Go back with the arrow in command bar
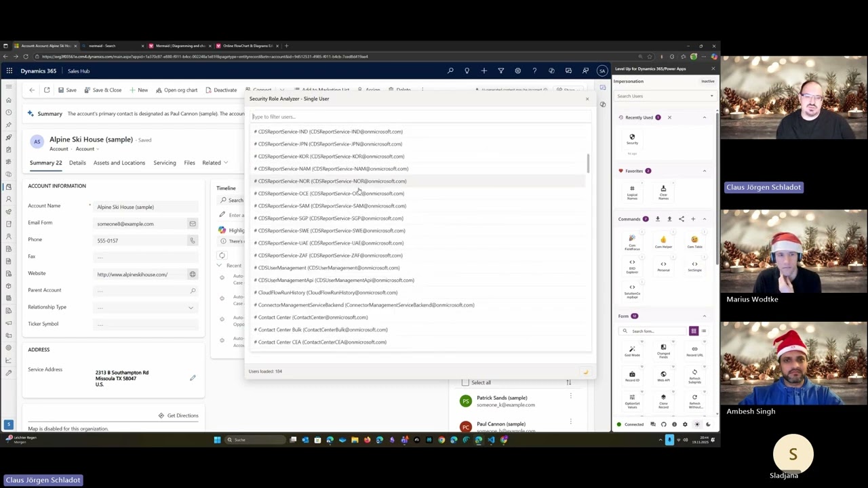The height and width of the screenshot is (488, 868). tap(32, 90)
